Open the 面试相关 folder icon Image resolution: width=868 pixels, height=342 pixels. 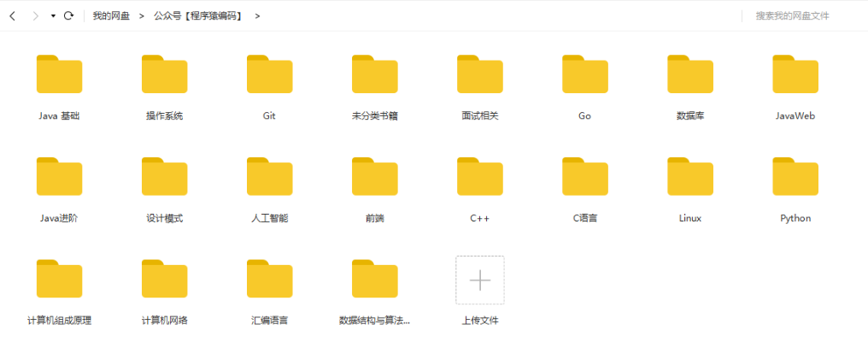click(x=480, y=74)
